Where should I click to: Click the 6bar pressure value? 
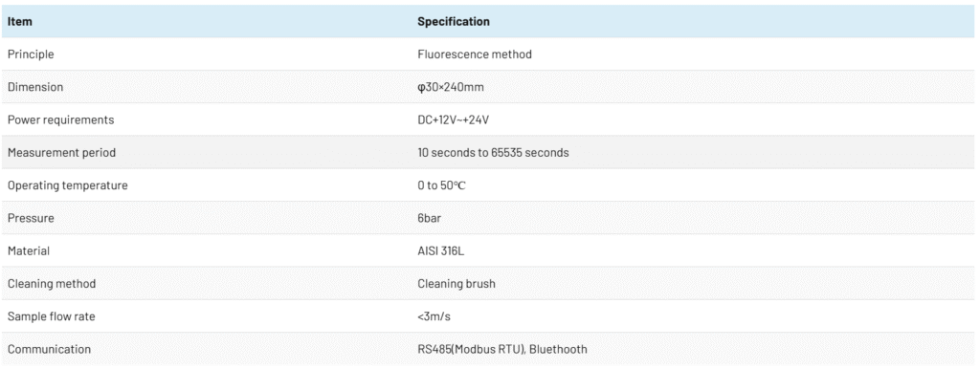click(430, 219)
